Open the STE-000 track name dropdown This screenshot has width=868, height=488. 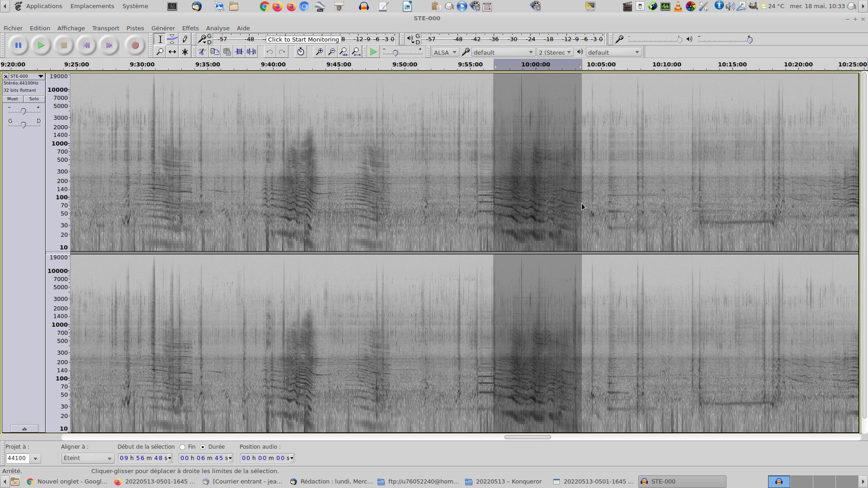tap(26, 76)
